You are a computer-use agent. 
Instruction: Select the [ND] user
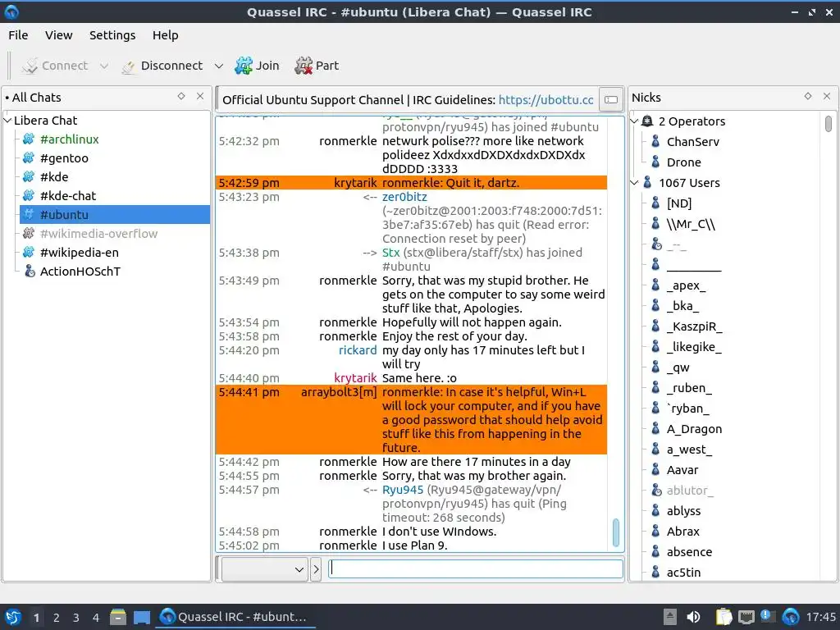click(678, 203)
